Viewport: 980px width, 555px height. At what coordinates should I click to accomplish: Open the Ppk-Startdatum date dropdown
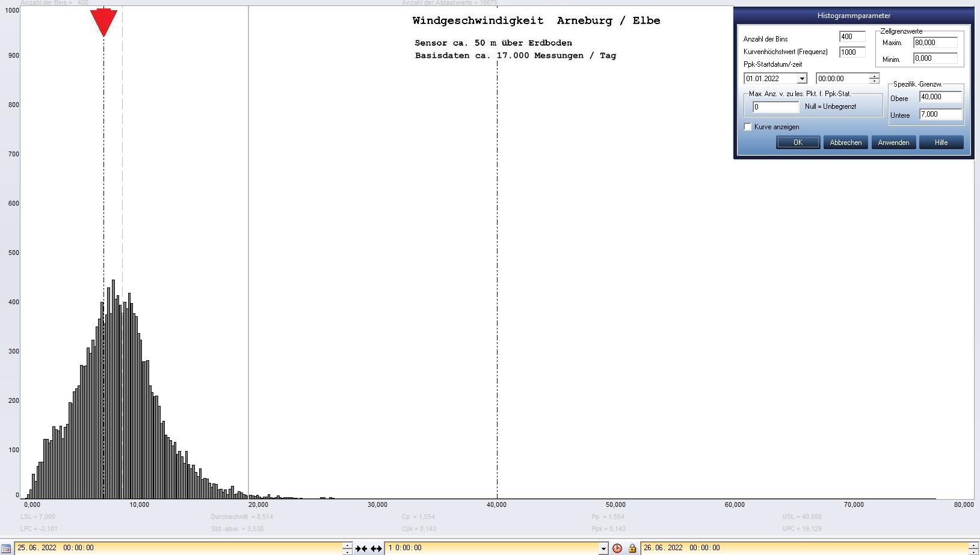pos(801,79)
